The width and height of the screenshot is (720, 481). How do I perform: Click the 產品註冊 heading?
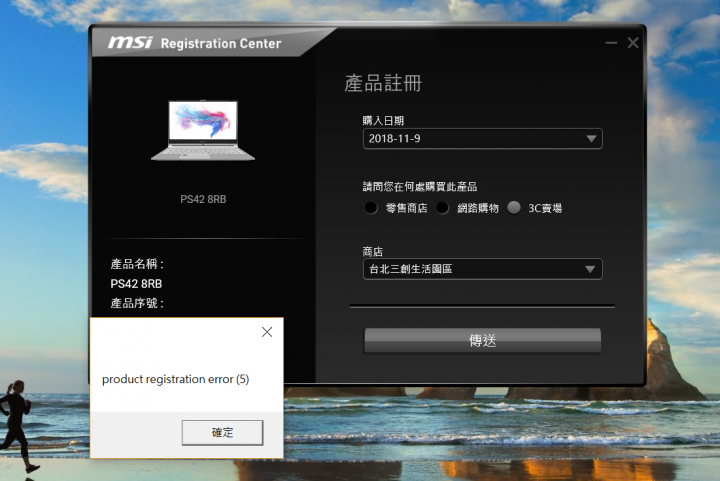pyautogui.click(x=383, y=84)
